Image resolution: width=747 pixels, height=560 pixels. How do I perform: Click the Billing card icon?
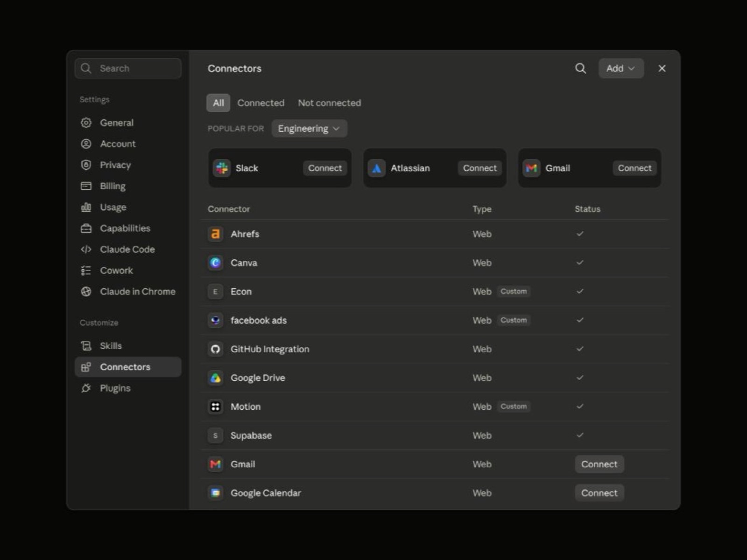86,186
